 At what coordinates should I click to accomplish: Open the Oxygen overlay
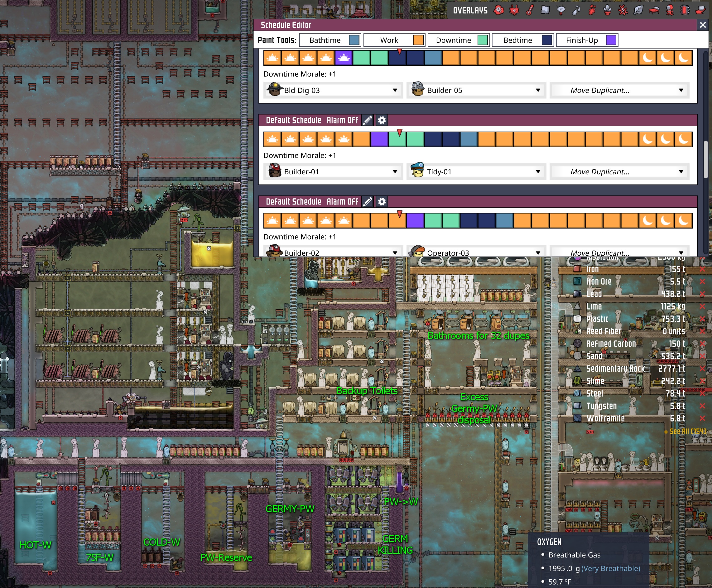point(498,10)
